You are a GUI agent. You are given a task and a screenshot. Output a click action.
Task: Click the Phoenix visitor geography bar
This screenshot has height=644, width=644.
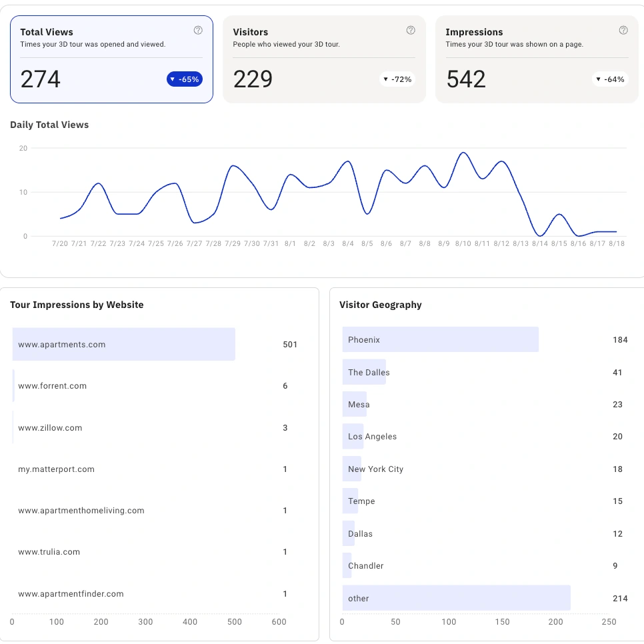tap(440, 340)
